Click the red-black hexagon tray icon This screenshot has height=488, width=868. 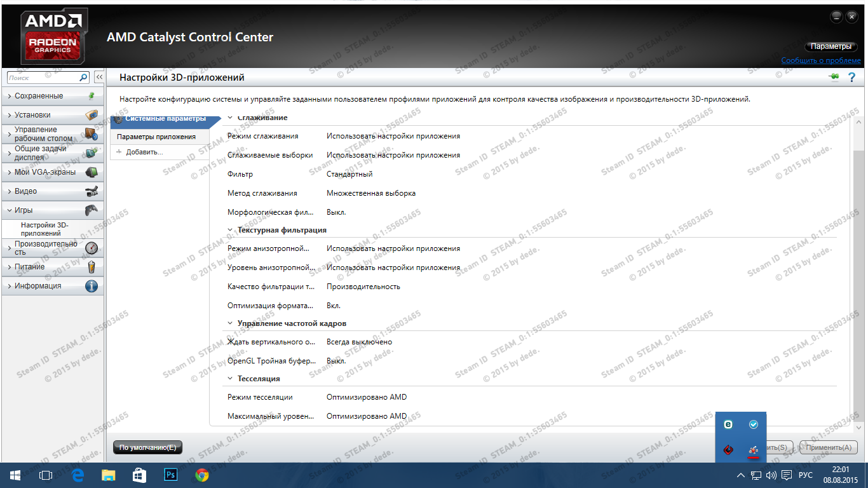[x=729, y=451]
